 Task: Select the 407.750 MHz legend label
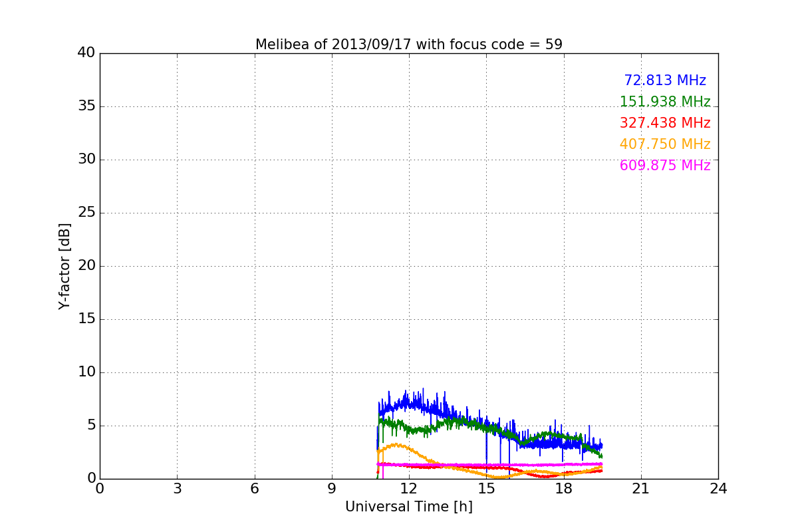[x=665, y=144]
